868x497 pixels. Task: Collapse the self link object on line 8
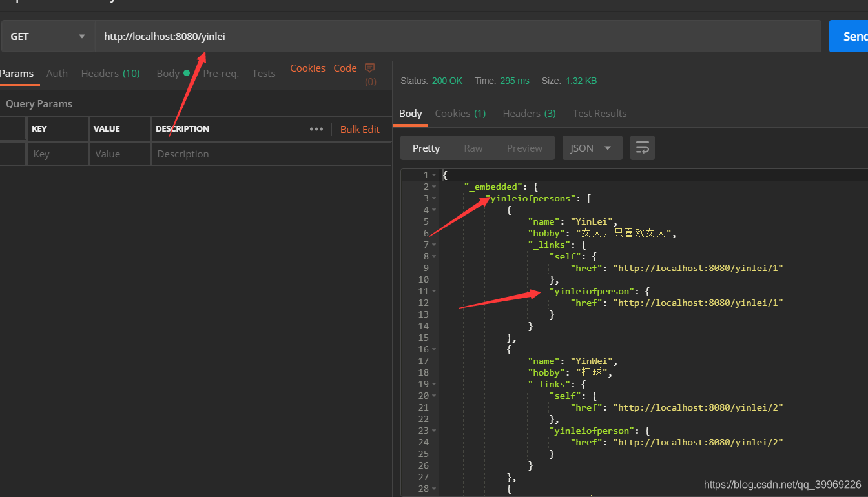[433, 256]
